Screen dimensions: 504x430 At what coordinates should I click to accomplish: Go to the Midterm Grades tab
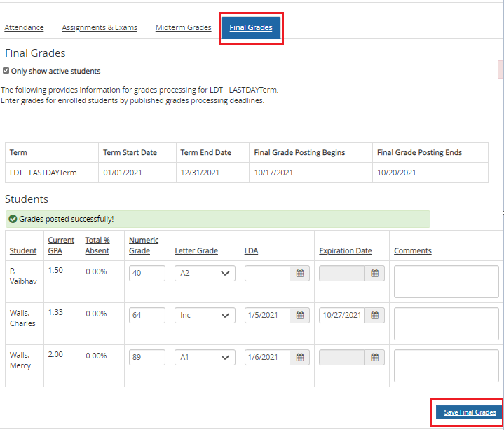click(183, 28)
